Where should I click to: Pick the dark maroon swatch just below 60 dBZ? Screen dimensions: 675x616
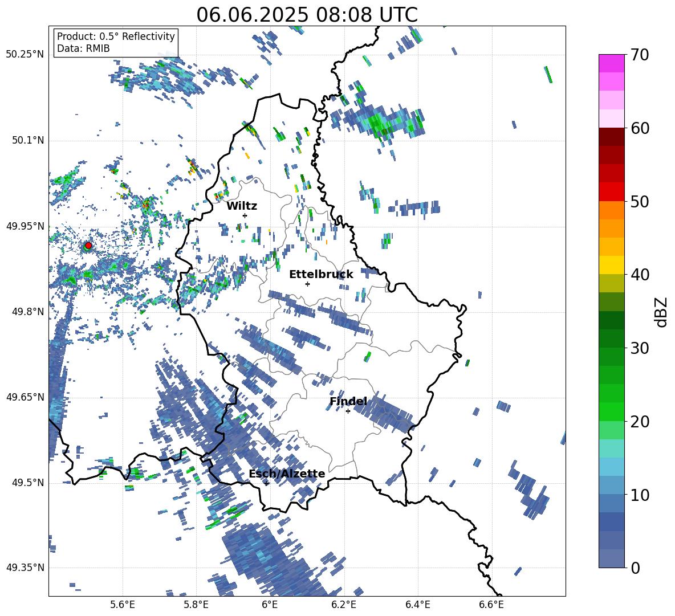pyautogui.click(x=611, y=137)
